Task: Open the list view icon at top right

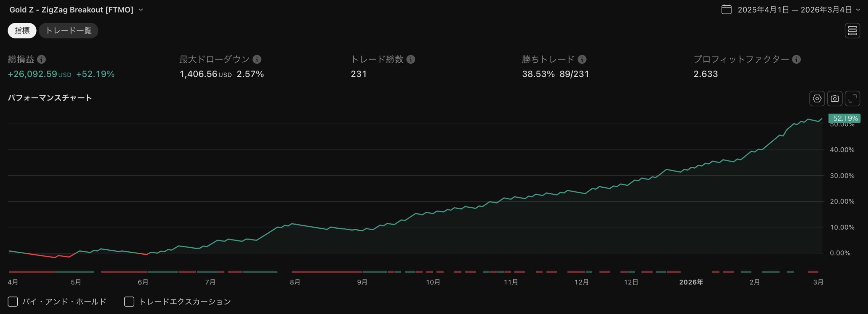Action: [852, 30]
